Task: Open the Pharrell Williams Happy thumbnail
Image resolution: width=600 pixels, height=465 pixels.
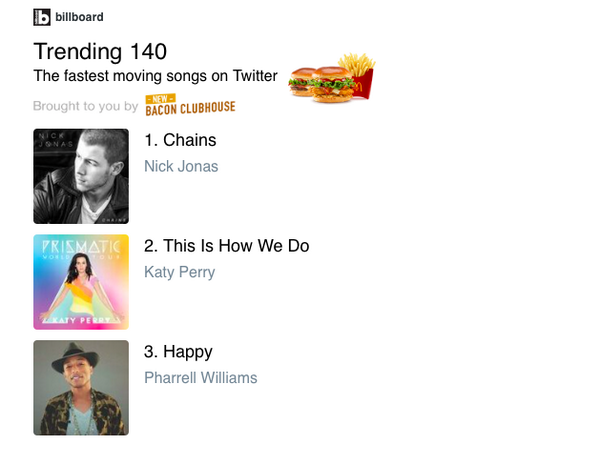Action: tap(81, 388)
